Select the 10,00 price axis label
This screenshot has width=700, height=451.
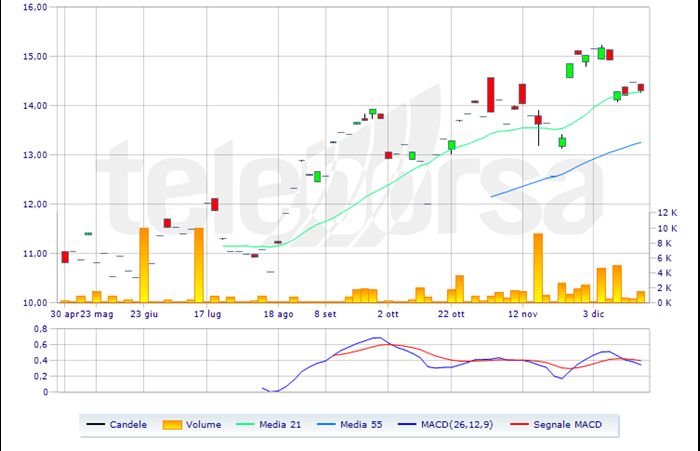34,302
